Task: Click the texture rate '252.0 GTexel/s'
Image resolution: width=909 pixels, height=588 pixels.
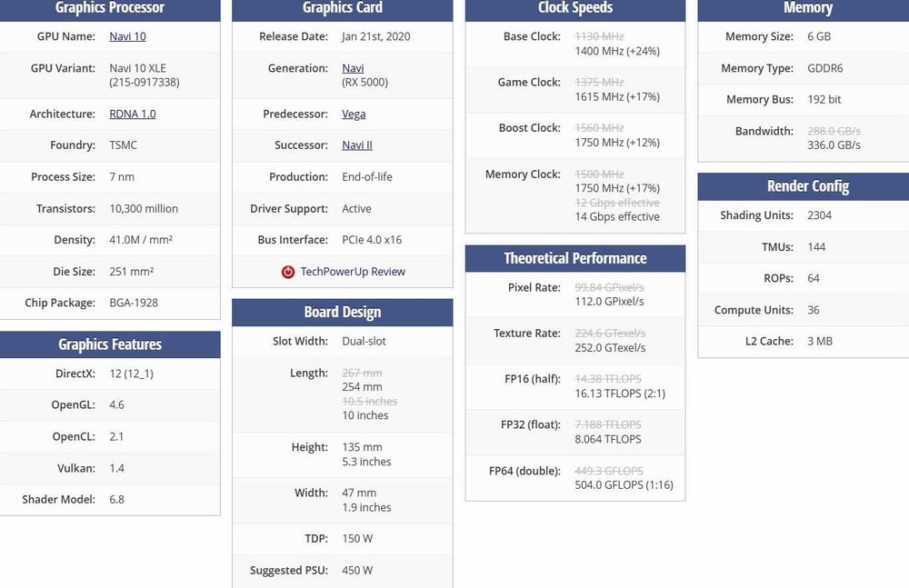Action: click(610, 348)
